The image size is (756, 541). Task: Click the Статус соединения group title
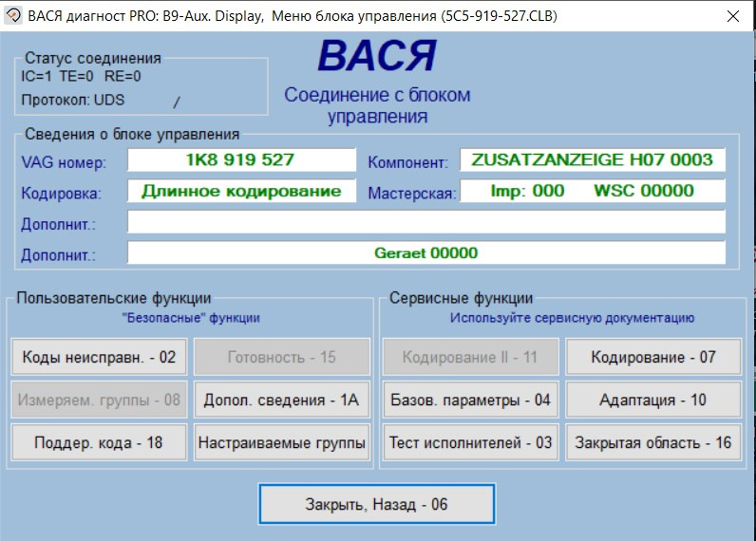pos(93,58)
